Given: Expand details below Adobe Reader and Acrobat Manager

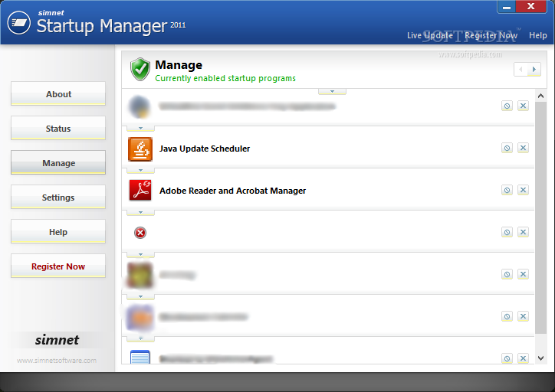Looking at the screenshot, I should coord(140,212).
